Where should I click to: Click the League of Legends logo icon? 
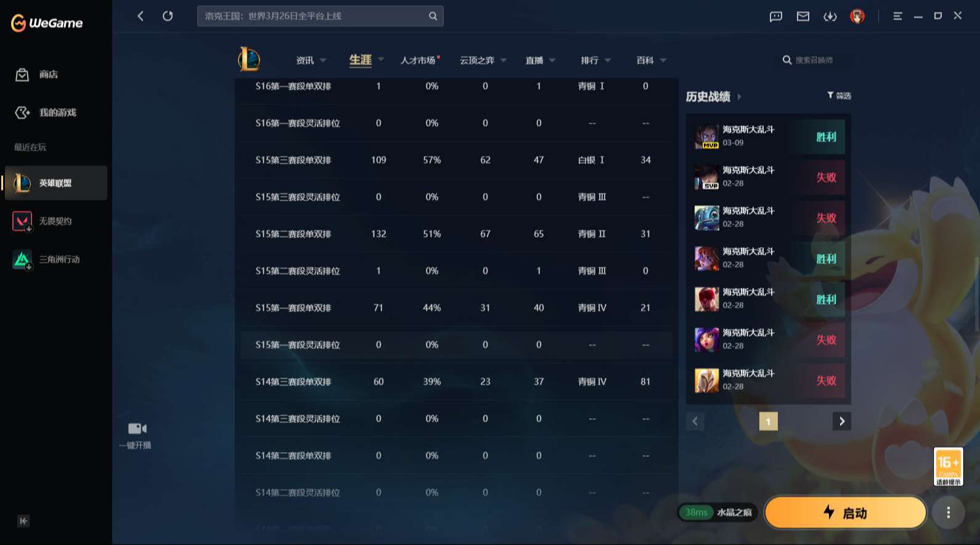[249, 60]
